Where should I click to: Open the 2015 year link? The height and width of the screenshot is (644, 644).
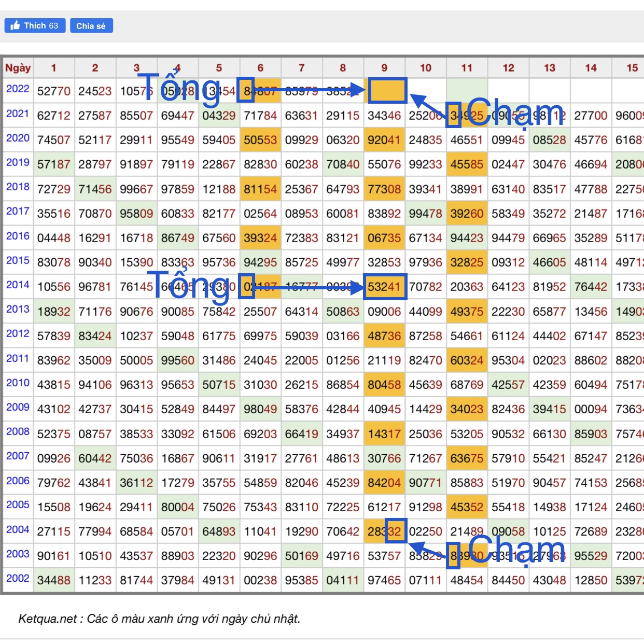click(18, 260)
